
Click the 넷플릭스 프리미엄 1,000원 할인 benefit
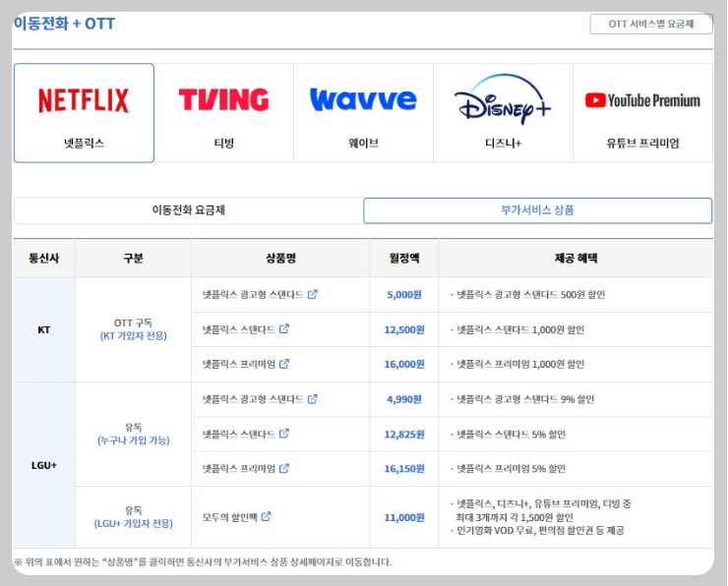click(x=520, y=364)
